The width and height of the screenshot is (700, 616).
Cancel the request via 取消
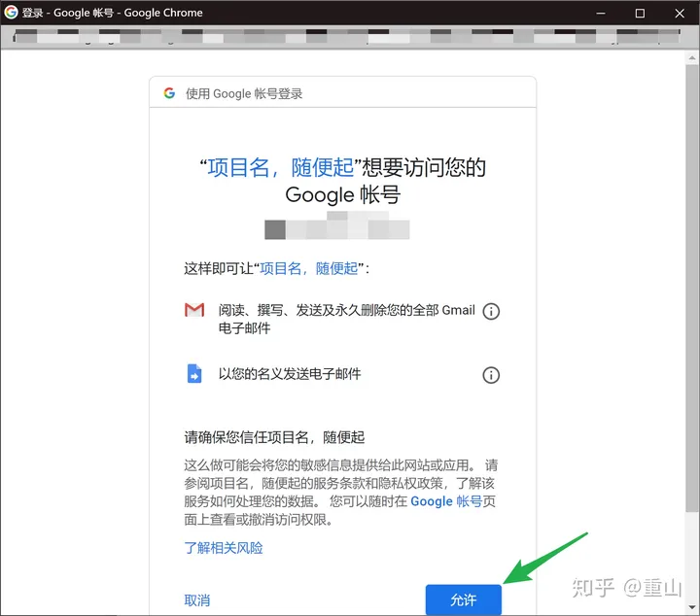coord(196,600)
